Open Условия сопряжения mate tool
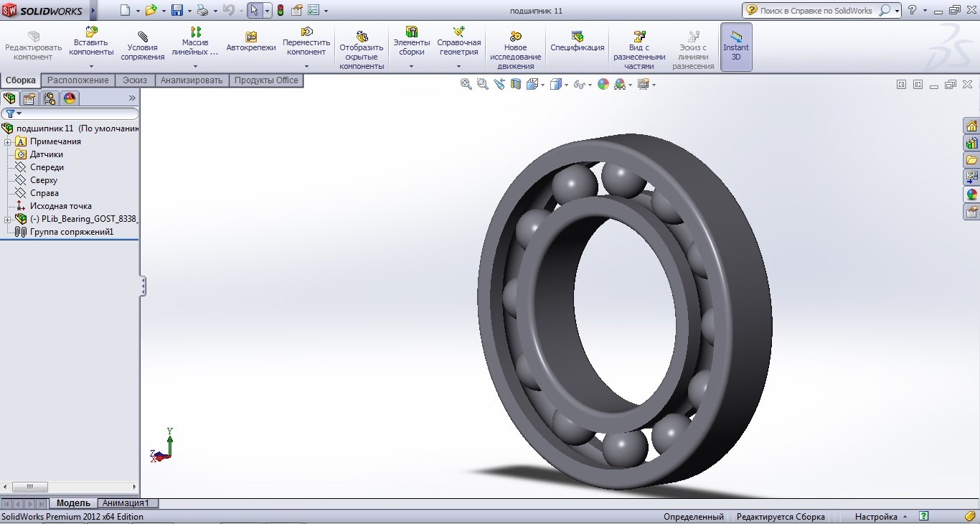The height and width of the screenshot is (524, 980). coord(142,46)
